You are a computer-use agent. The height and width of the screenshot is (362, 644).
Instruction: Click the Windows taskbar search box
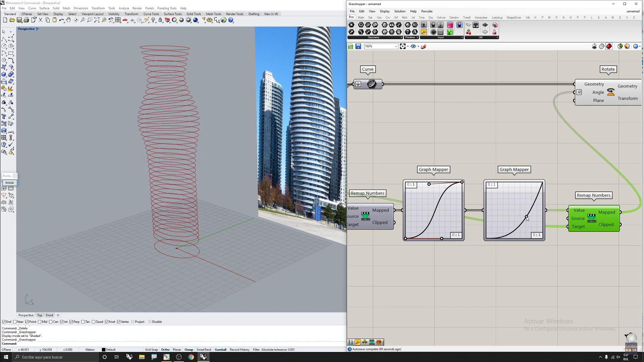[x=55, y=357]
